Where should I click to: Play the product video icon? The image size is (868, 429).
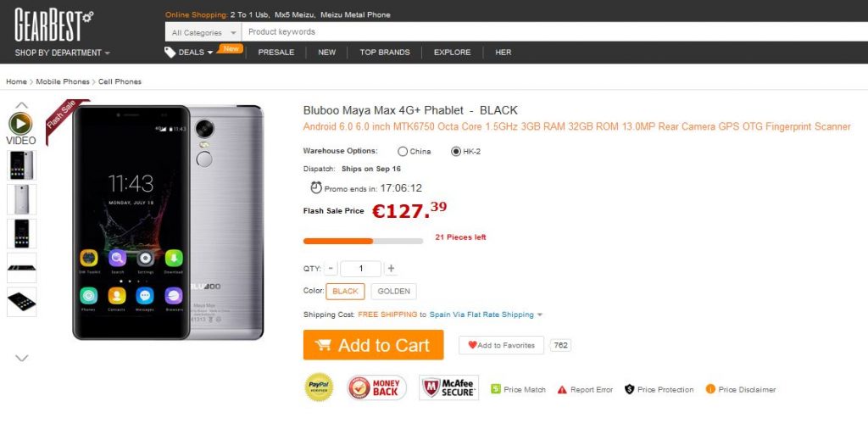20,124
